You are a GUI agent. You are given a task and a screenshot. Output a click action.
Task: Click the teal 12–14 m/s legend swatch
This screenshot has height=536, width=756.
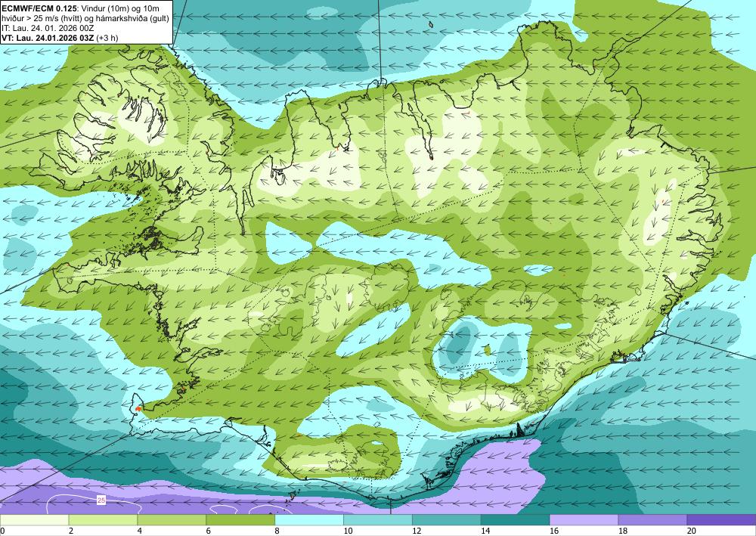click(447, 520)
